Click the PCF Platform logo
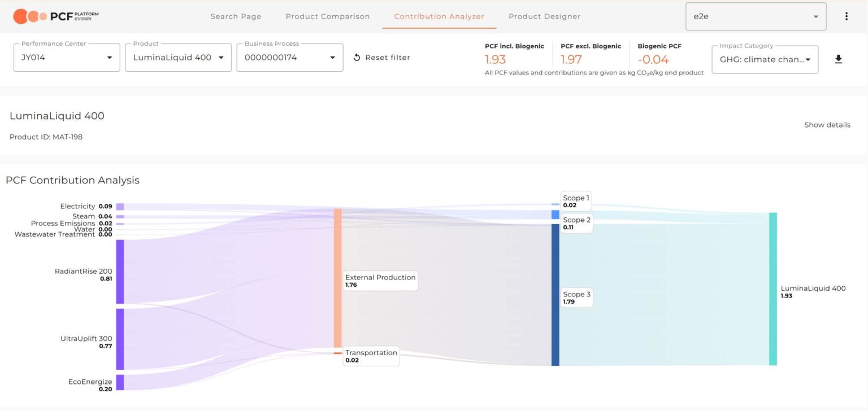868x411 pixels. pyautogui.click(x=56, y=16)
